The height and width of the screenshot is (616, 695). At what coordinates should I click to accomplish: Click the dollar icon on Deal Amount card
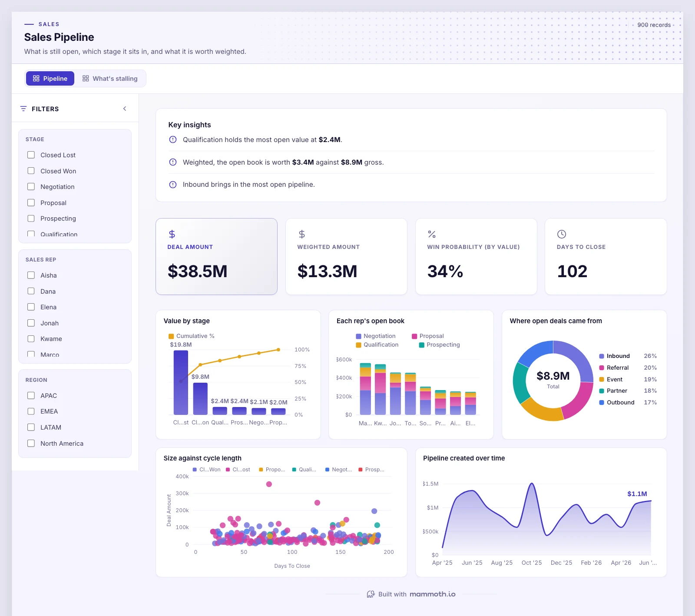[x=172, y=234]
